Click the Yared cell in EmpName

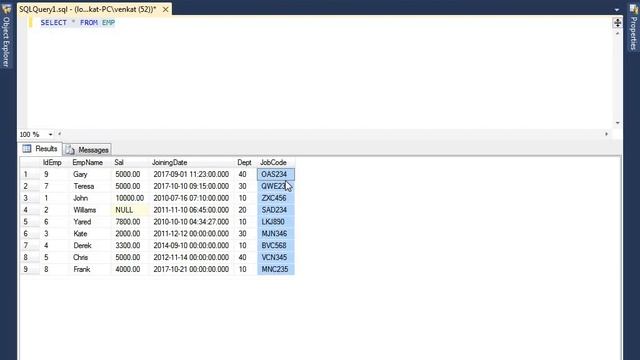(x=90, y=222)
